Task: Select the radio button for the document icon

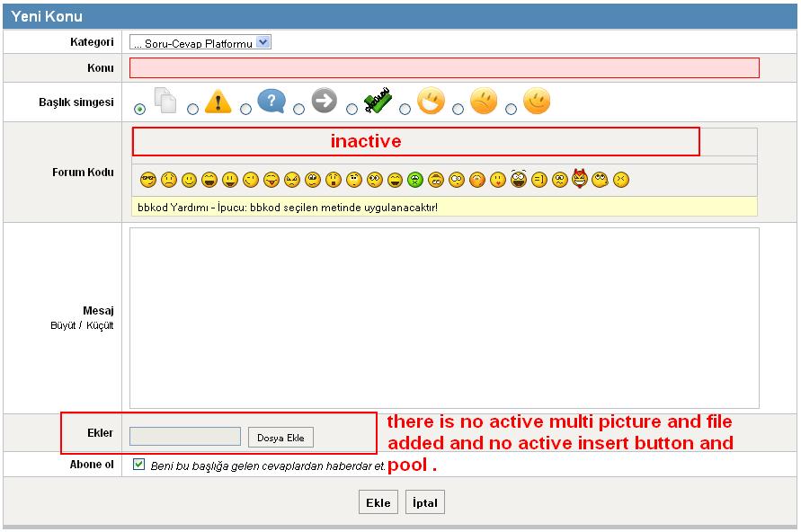Action: (x=139, y=110)
